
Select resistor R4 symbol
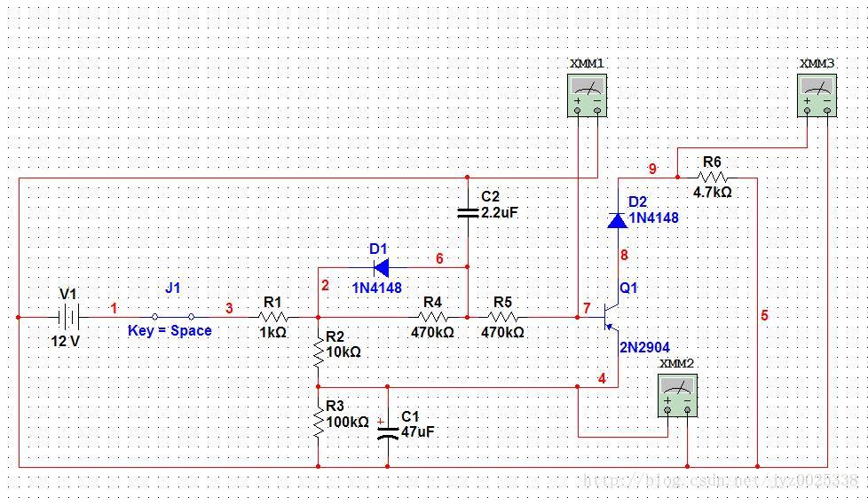pos(432,318)
